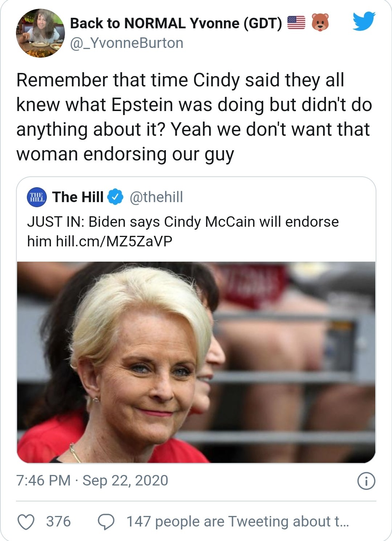Open The Hill account name
This screenshot has width=392, height=541.
78,197
